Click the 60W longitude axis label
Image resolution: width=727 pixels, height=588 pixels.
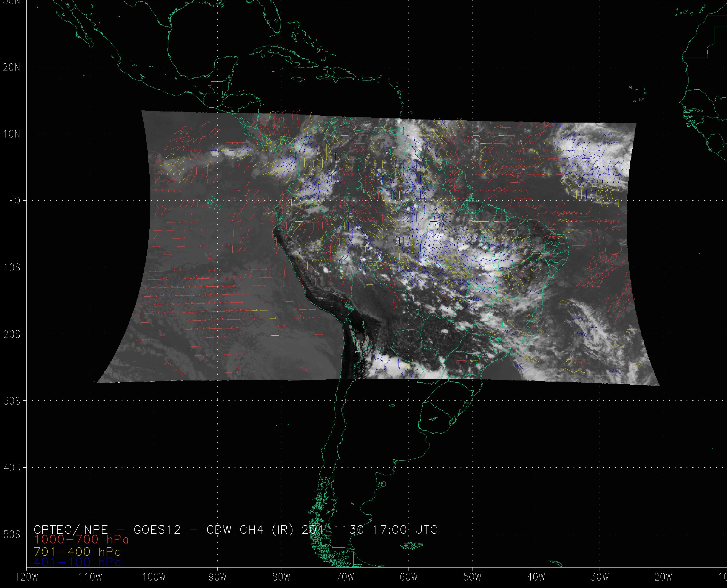click(x=409, y=577)
